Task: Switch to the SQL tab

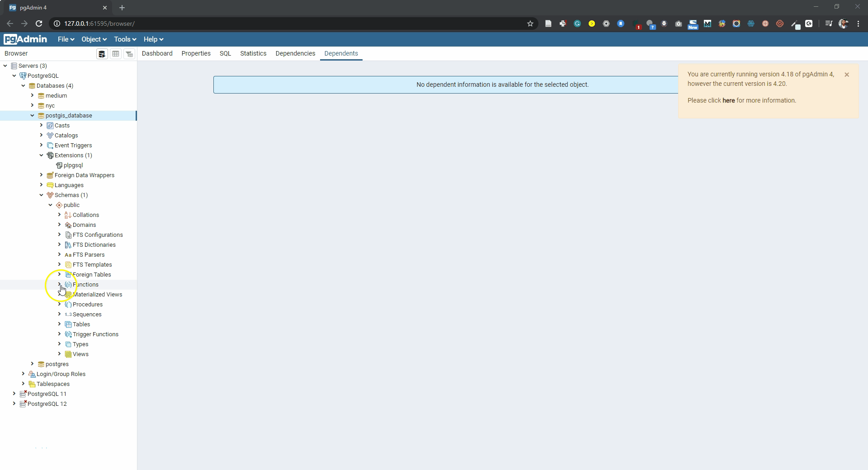Action: point(226,53)
